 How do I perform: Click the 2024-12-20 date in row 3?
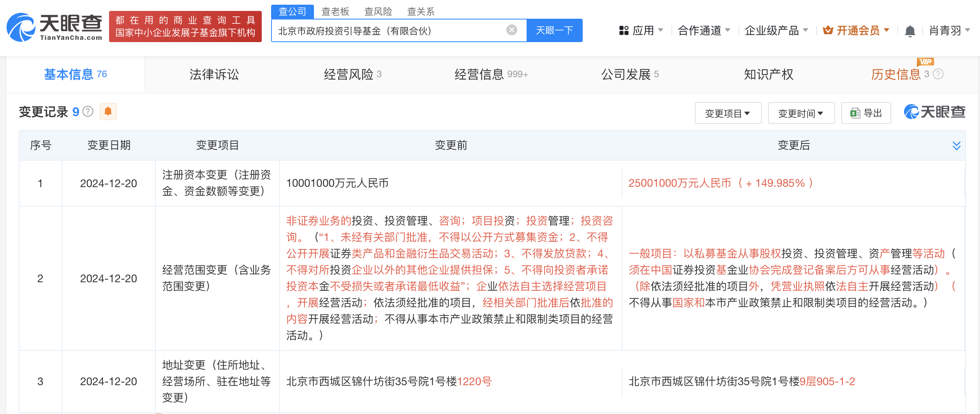(x=108, y=381)
